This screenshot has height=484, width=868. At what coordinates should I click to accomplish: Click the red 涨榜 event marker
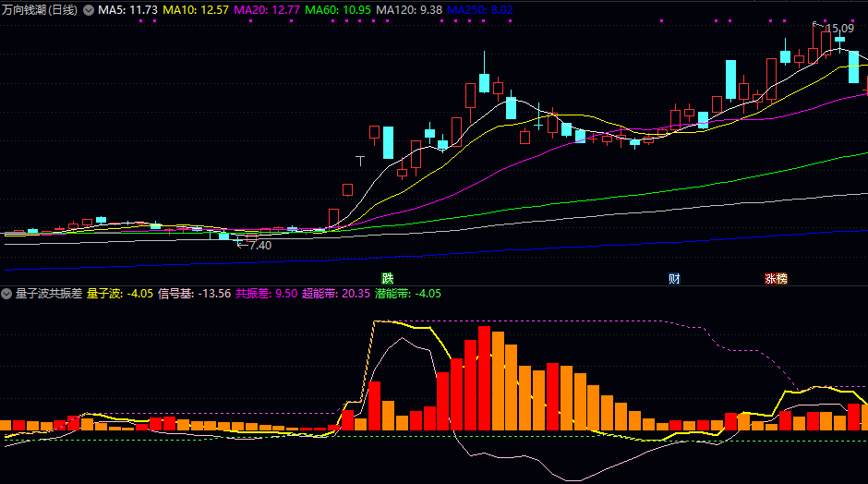pos(776,278)
